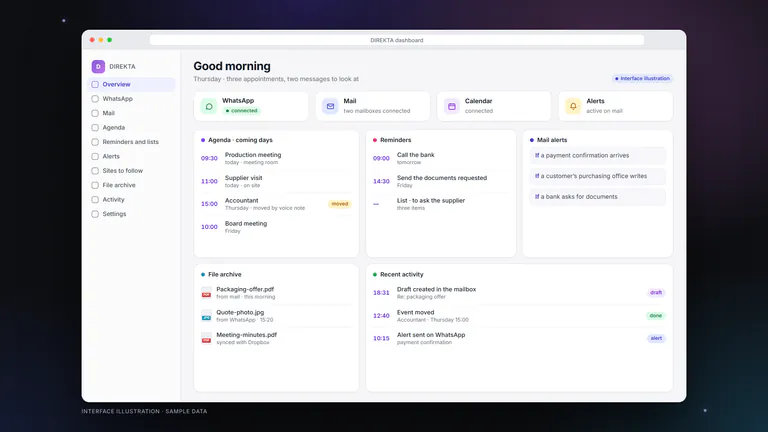Viewport: 768px width, 432px height.
Task: Click the Recent activity panel heading
Action: tap(402, 275)
